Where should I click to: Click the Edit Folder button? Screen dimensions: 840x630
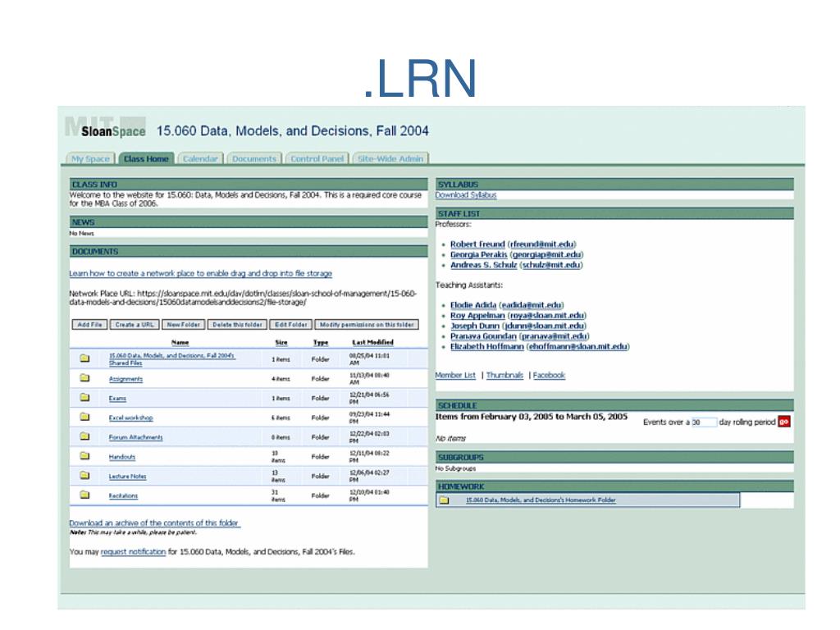click(291, 325)
